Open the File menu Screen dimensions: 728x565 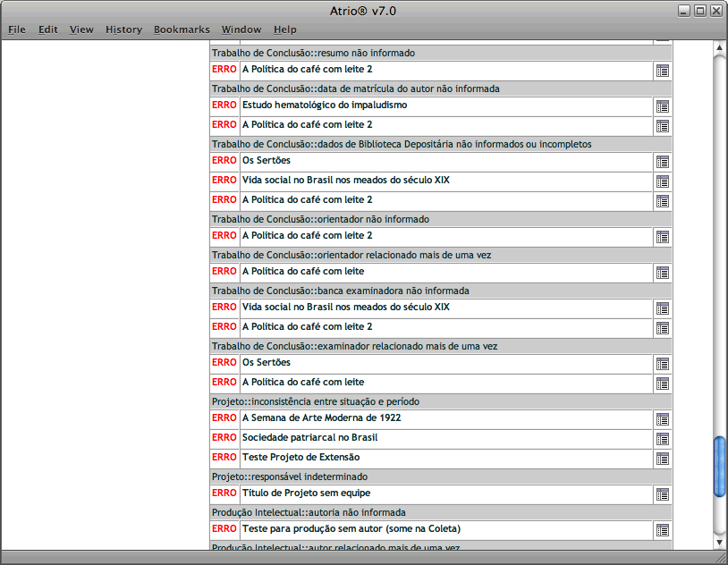click(17, 30)
